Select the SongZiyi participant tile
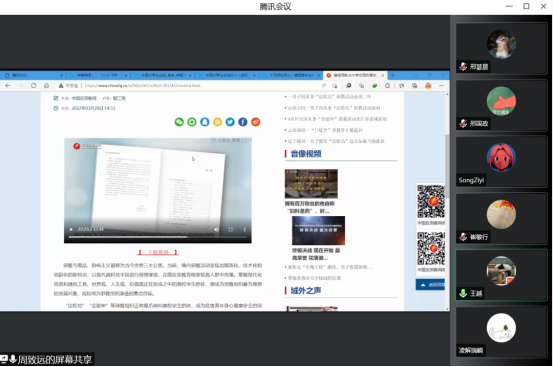 501,162
